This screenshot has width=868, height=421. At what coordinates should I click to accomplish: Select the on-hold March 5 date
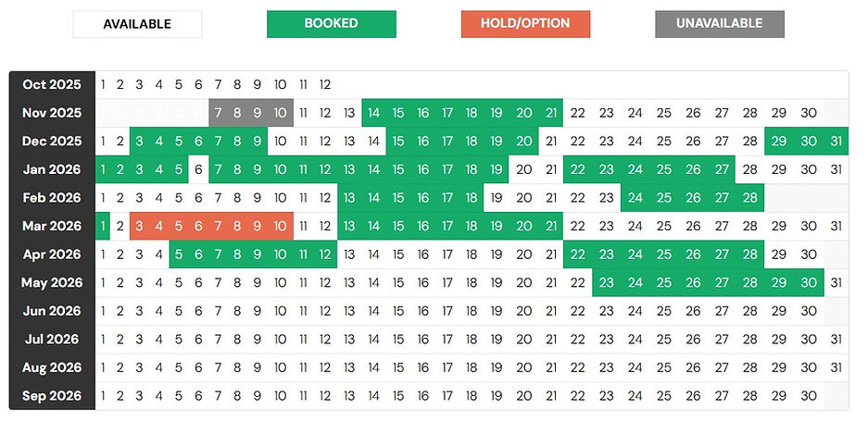pos(179,227)
